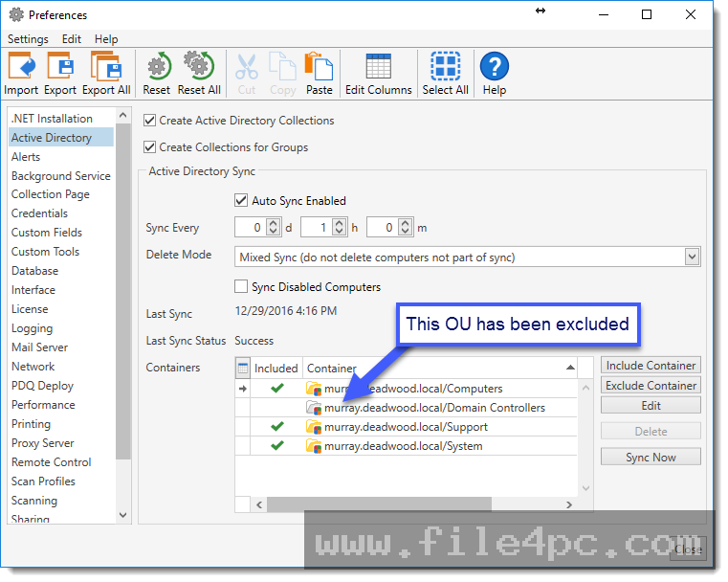Click the green checkmark for Support container

tap(277, 426)
